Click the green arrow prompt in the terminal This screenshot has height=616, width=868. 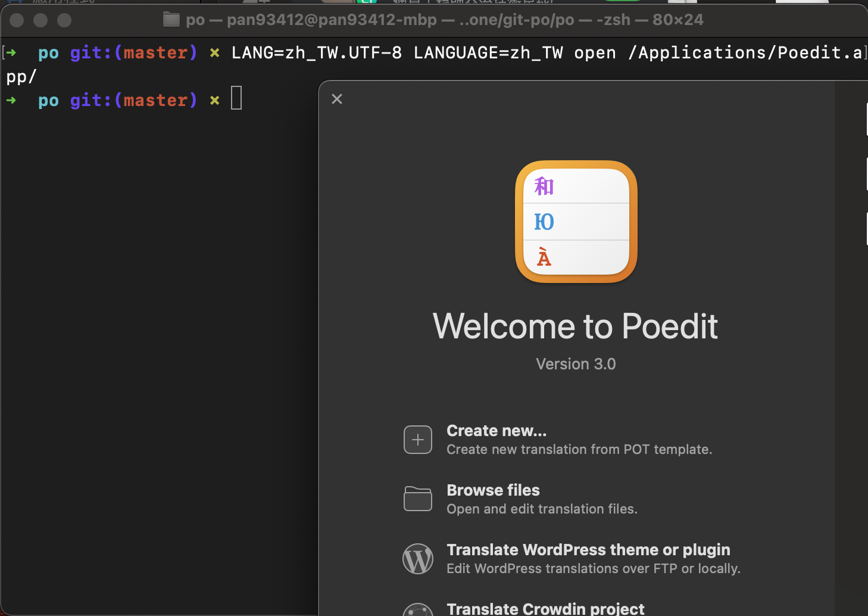(12, 100)
